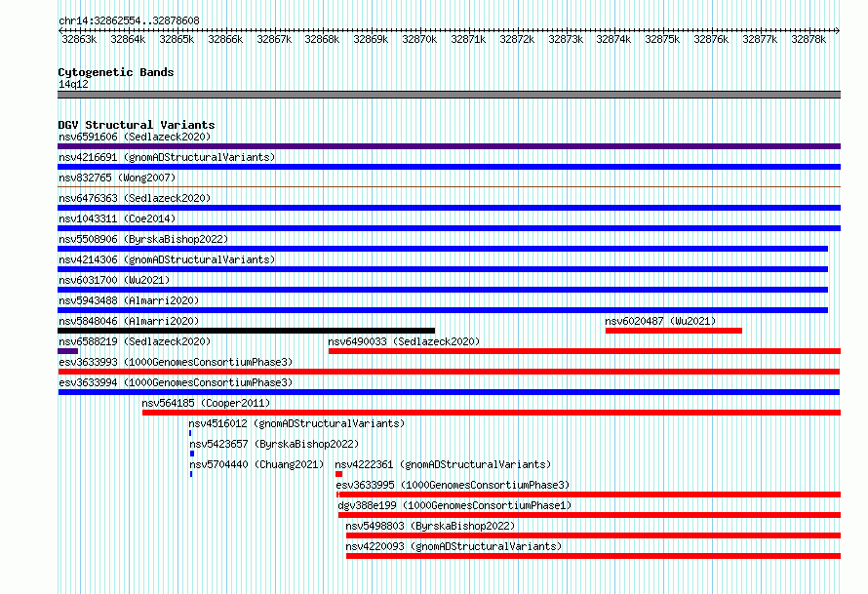
Task: Click the red nsv5498803 variant bar
Action: 593,535
